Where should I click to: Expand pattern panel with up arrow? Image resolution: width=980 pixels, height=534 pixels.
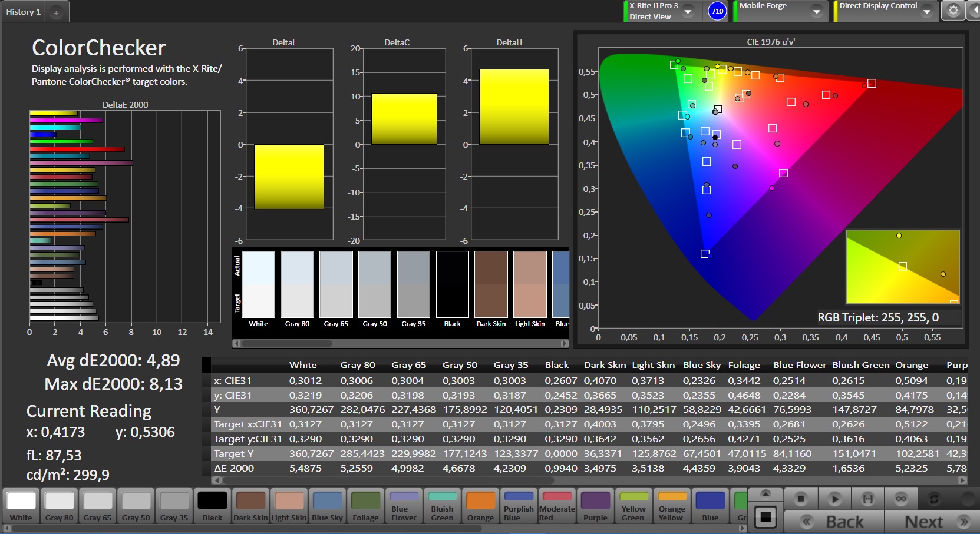click(765, 493)
